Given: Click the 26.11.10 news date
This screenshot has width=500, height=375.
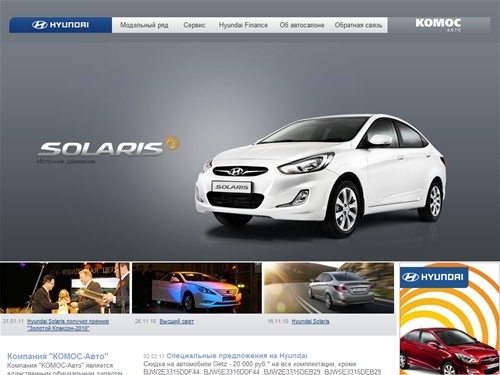Looking at the screenshot, I should pos(145,321).
